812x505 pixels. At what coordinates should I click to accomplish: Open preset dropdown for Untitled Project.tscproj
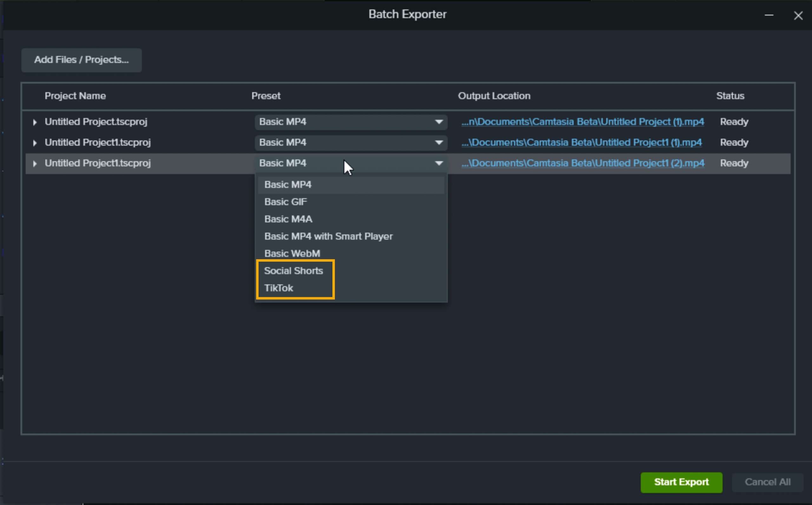click(x=351, y=122)
